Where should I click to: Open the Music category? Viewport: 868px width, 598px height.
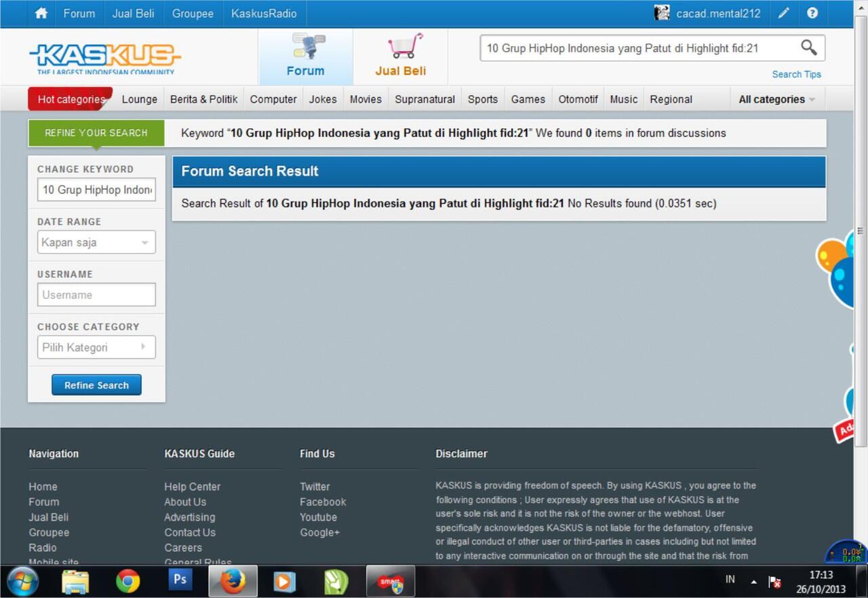tap(624, 99)
